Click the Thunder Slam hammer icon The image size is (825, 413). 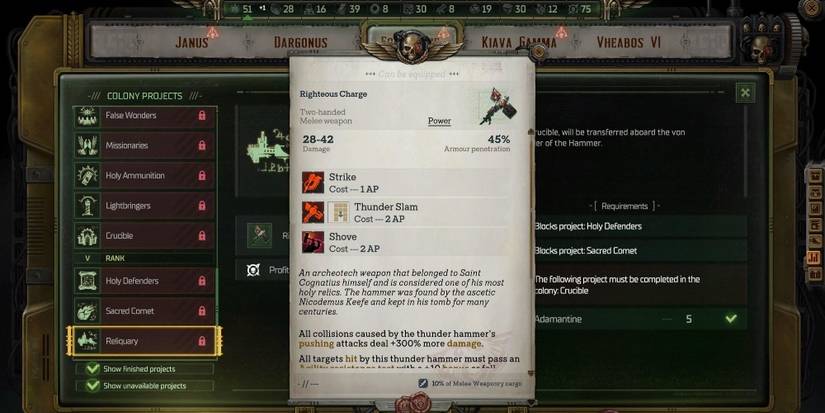(313, 212)
